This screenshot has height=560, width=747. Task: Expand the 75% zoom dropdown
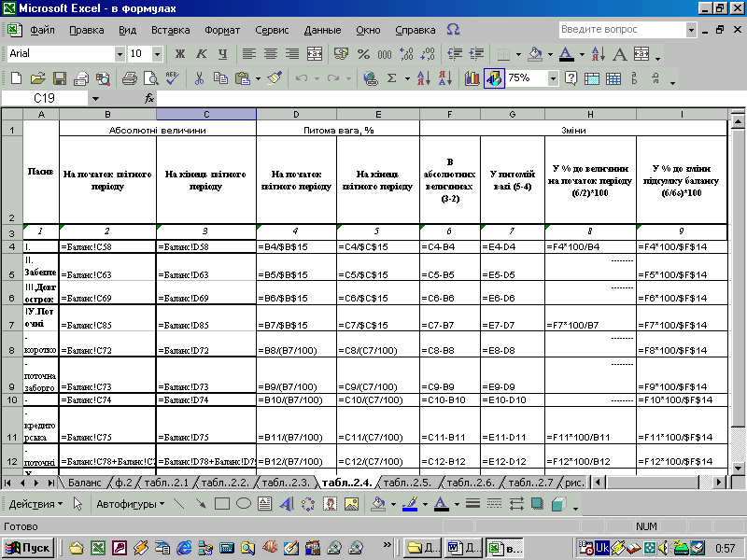[553, 78]
